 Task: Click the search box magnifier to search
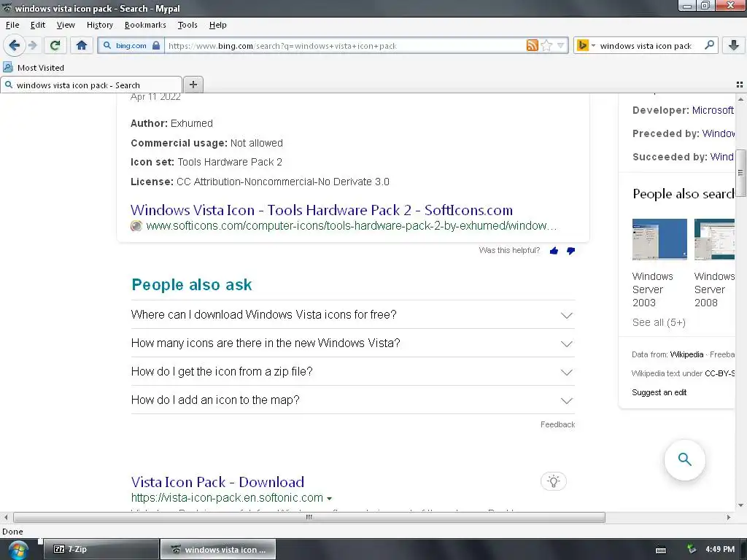pyautogui.click(x=709, y=45)
